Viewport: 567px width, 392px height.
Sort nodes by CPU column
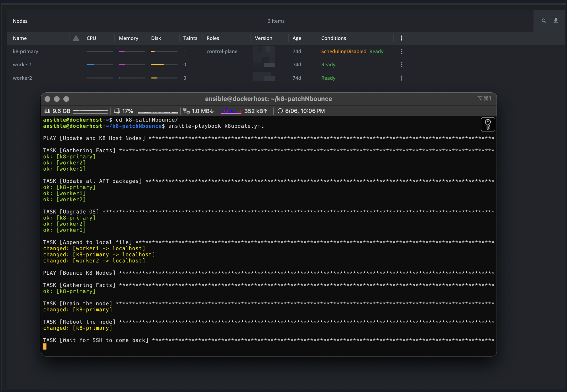[x=91, y=38]
